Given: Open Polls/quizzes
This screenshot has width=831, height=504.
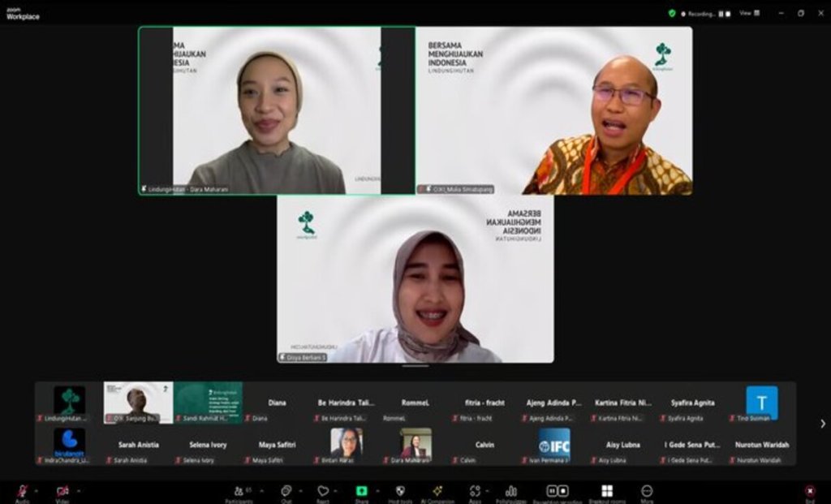Looking at the screenshot, I should [511, 491].
